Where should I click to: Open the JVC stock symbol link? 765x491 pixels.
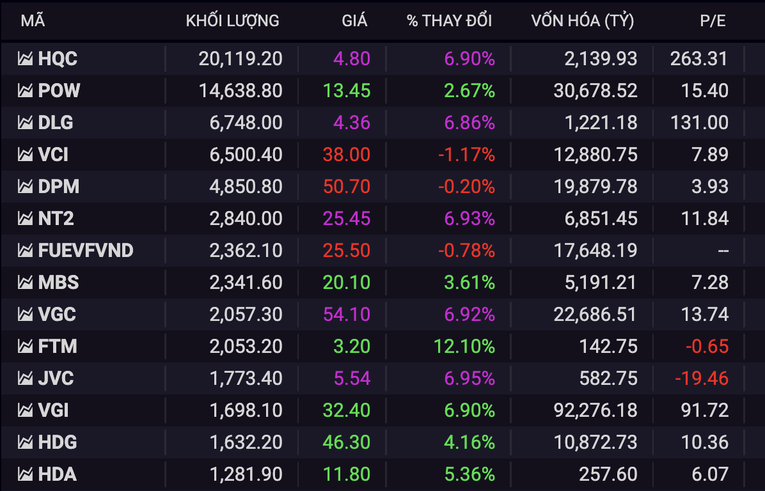coord(56,379)
